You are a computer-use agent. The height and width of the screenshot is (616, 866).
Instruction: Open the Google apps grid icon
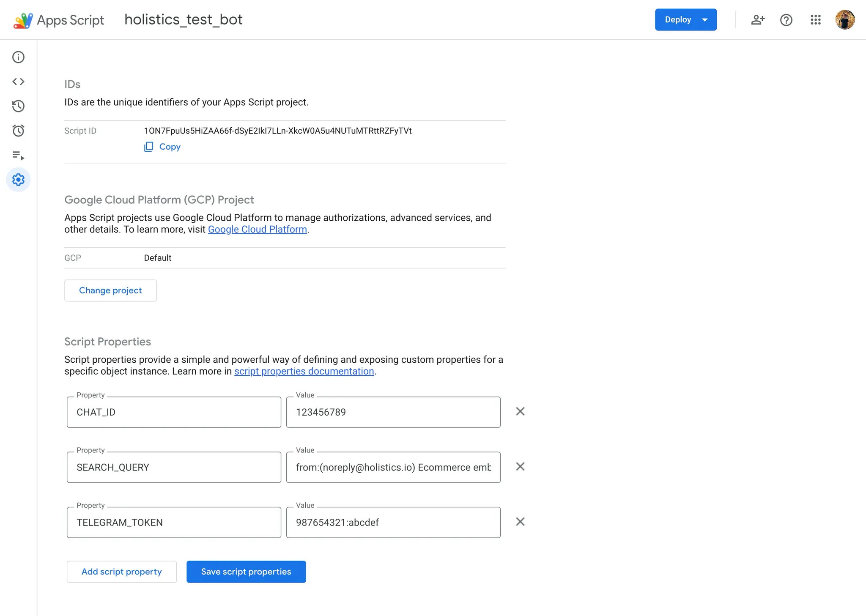click(815, 20)
